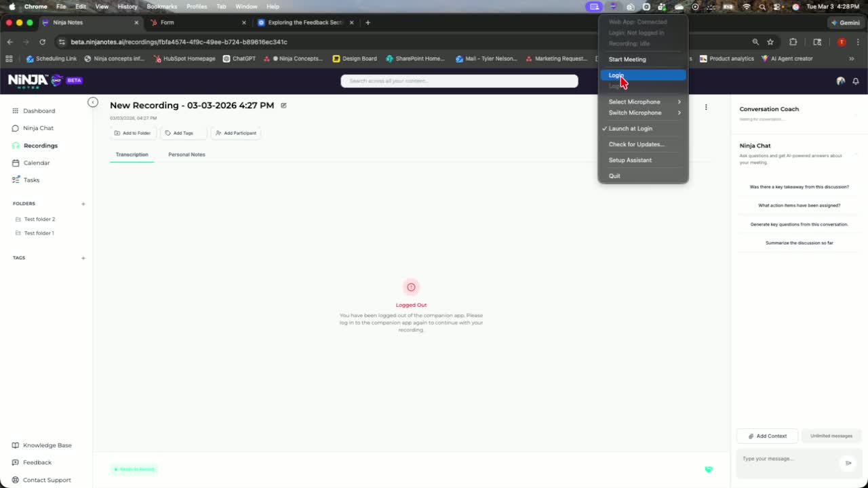Focus the "Search across all your content" field
The height and width of the screenshot is (488, 868).
459,81
